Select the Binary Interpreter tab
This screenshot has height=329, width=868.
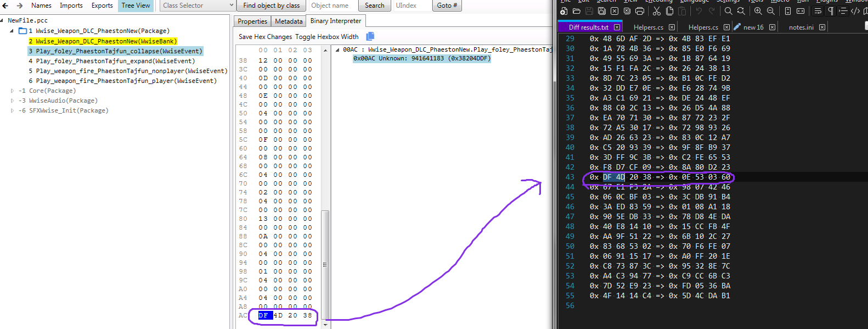click(x=336, y=21)
